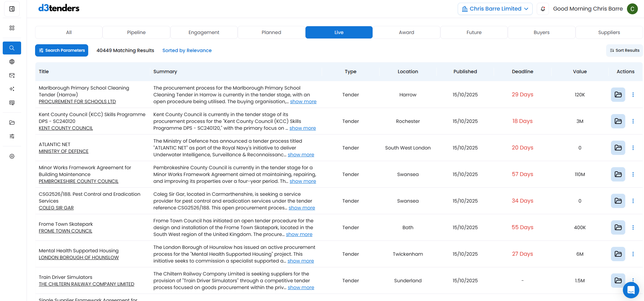Viewport: 644px width, 301px height.
Task: Save Marlborough Primary School tender to folder
Action: click(618, 95)
